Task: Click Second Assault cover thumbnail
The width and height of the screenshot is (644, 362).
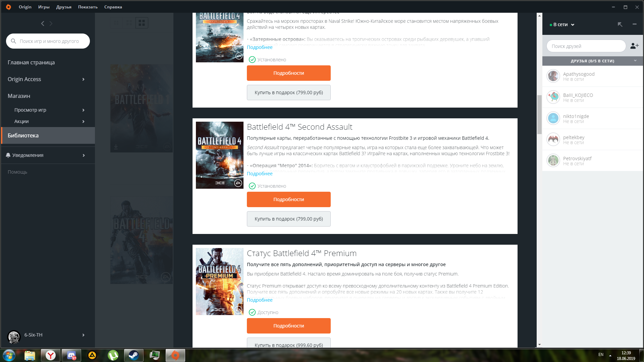Action: click(x=220, y=155)
